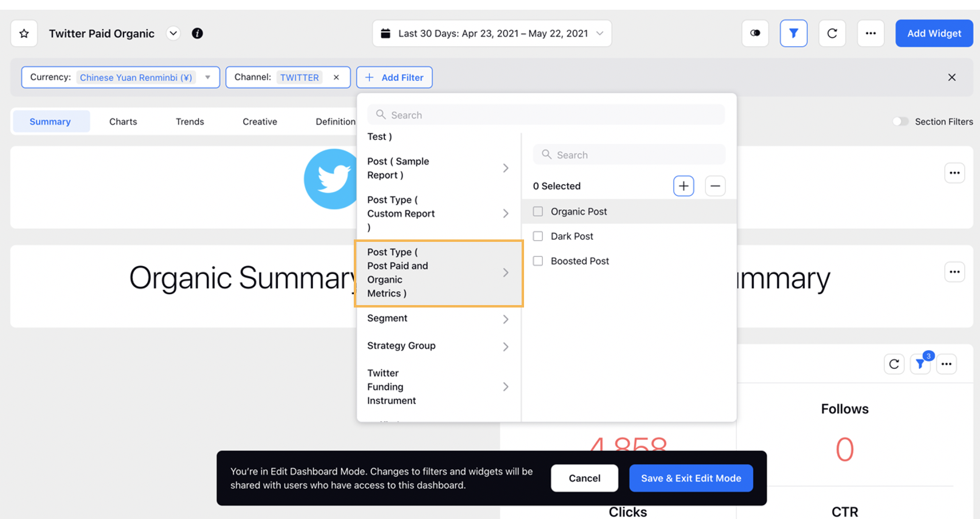
Task: Star the Twitter Paid Organic dashboard
Action: pyautogui.click(x=24, y=33)
